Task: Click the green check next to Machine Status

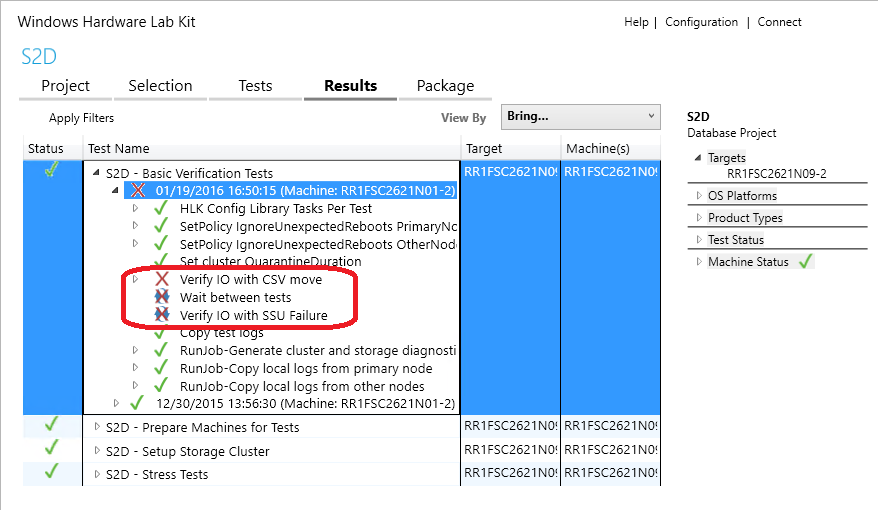Action: [x=805, y=261]
